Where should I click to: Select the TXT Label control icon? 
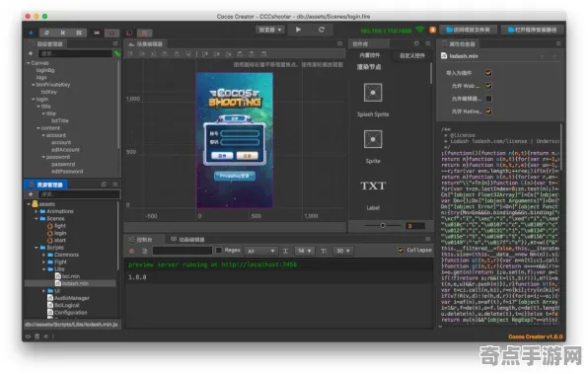click(373, 187)
